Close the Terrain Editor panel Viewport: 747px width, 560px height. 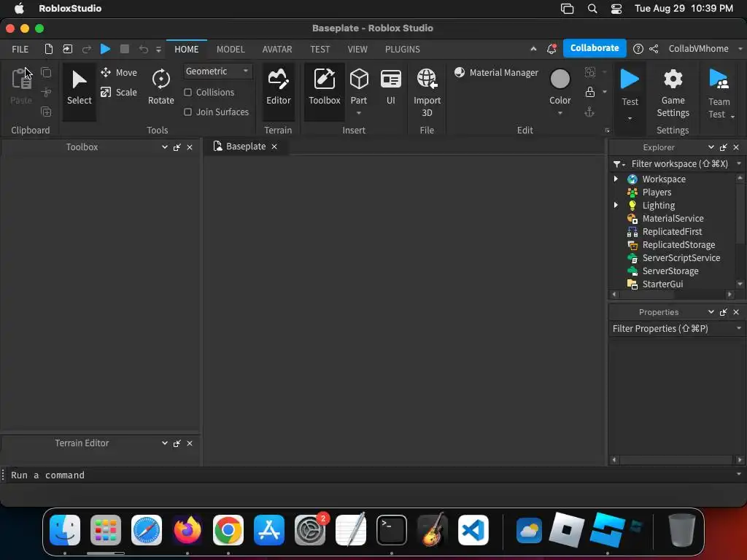[x=190, y=443]
